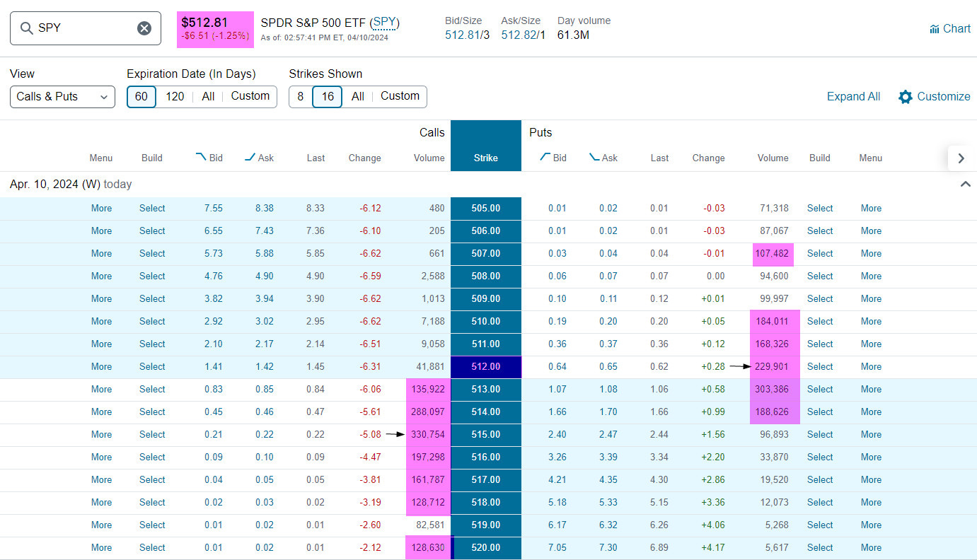
Task: Show 8 strikes
Action: click(x=300, y=97)
